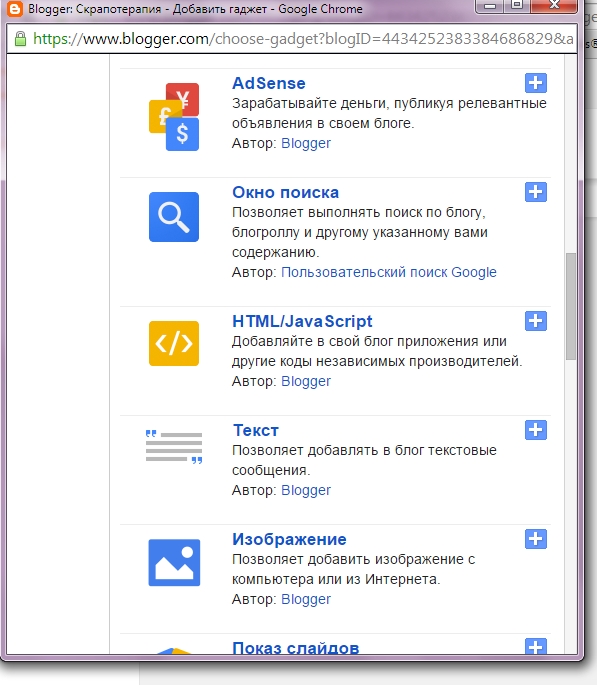Open Blogger author link under Изображение

(x=306, y=599)
